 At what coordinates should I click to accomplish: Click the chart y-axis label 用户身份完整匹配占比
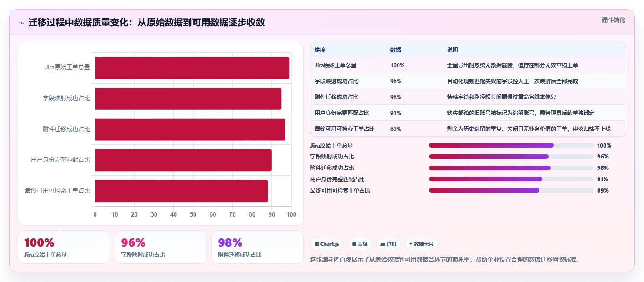click(60, 160)
